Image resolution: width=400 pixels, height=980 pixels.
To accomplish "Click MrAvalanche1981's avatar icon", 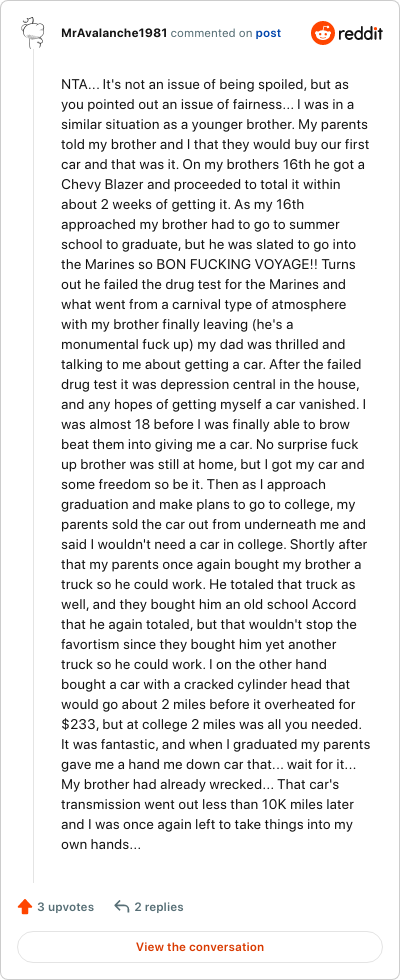I will (x=32, y=33).
